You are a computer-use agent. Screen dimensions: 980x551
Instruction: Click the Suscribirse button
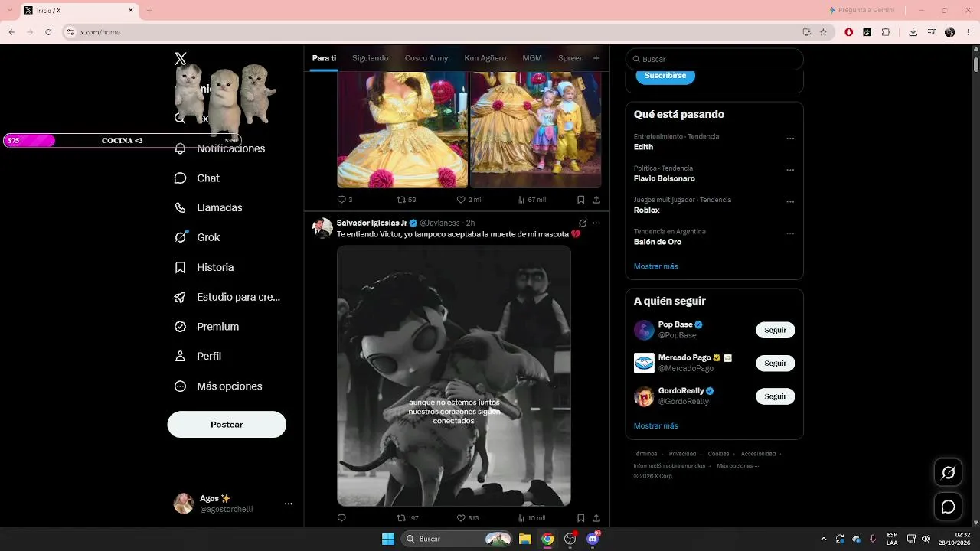[x=665, y=76]
